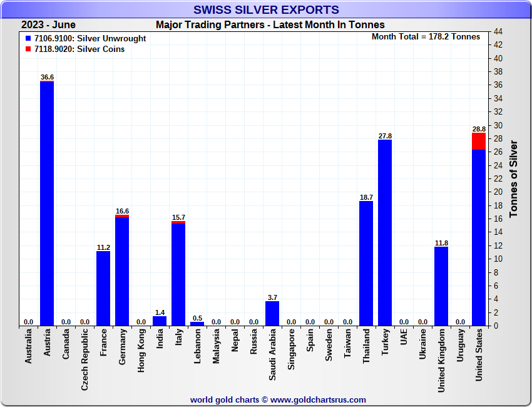532x407 pixels.
Task: Click the blue Silver Unwrought legend swatch
Action: point(28,39)
